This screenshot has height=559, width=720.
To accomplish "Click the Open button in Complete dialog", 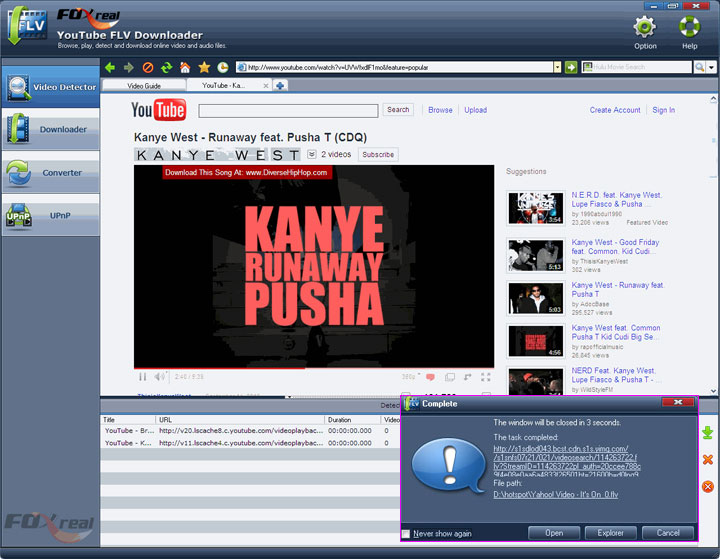I will [x=554, y=533].
